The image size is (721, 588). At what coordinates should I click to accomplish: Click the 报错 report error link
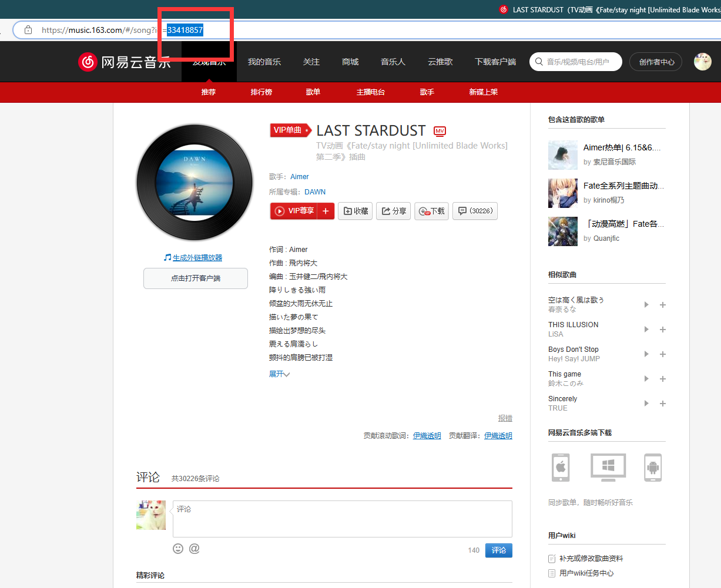505,418
